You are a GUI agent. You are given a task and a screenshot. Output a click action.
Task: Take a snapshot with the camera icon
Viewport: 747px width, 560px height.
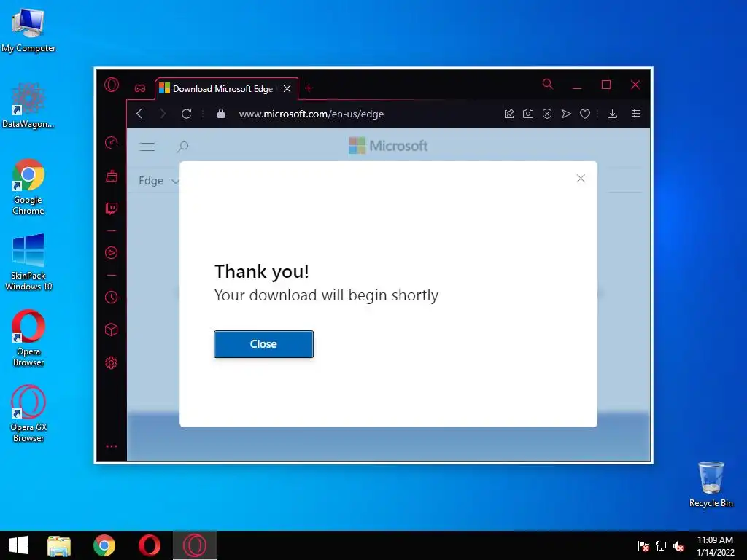[528, 114]
